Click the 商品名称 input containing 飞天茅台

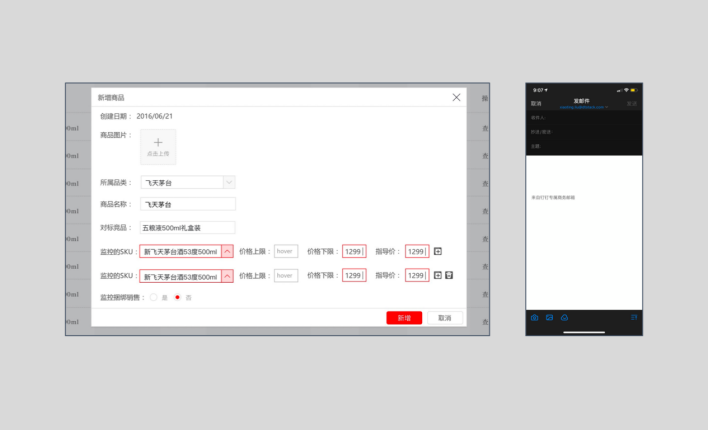[188, 204]
